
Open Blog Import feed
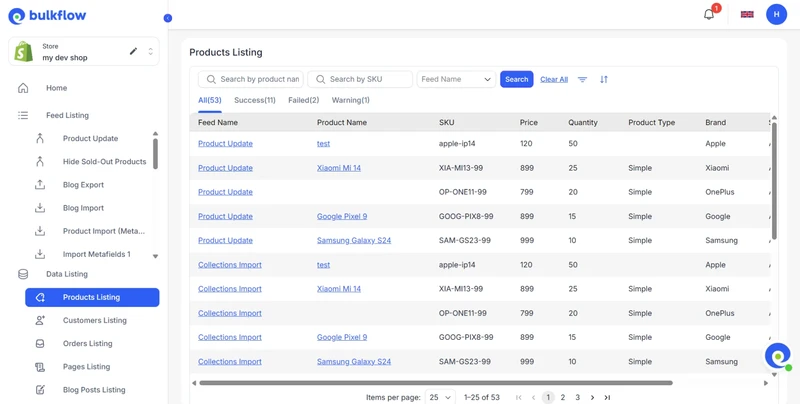coord(83,208)
